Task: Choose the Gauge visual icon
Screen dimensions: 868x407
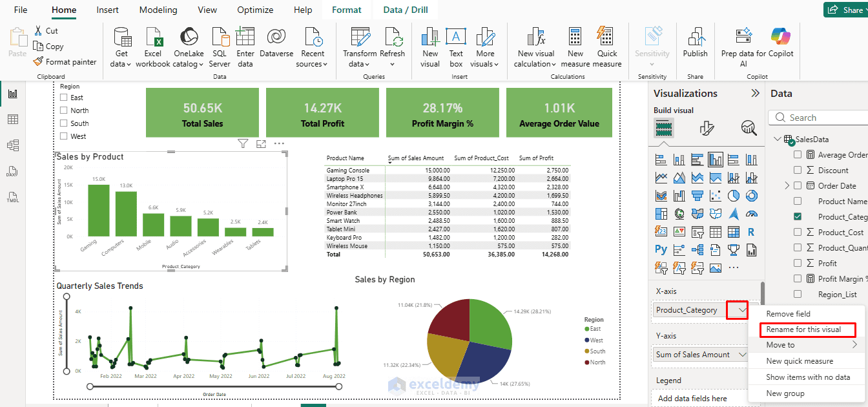Action: tap(751, 213)
